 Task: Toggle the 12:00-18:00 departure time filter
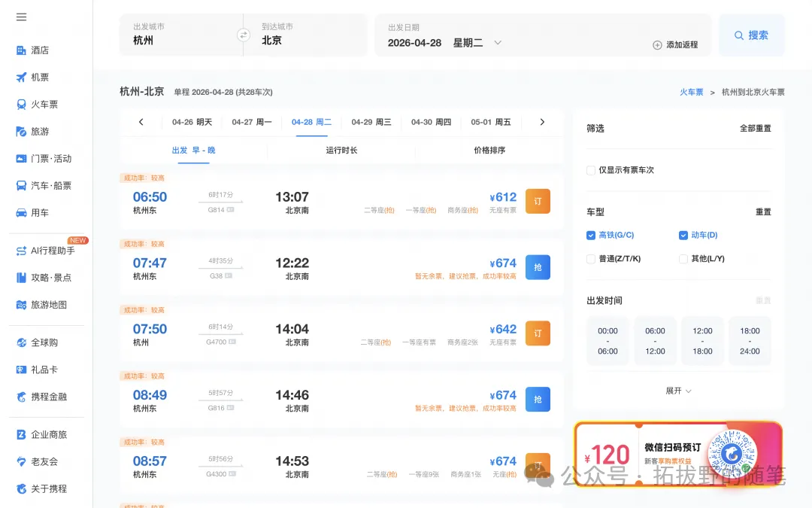(703, 341)
